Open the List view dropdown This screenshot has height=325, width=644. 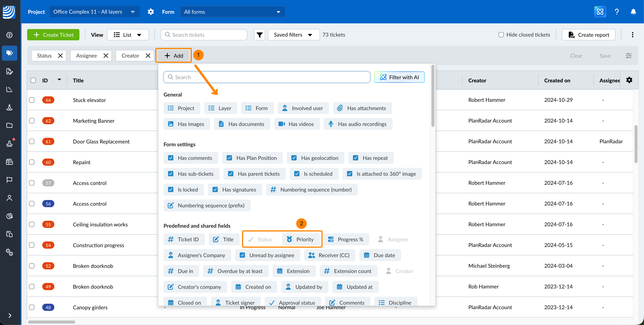coord(128,35)
